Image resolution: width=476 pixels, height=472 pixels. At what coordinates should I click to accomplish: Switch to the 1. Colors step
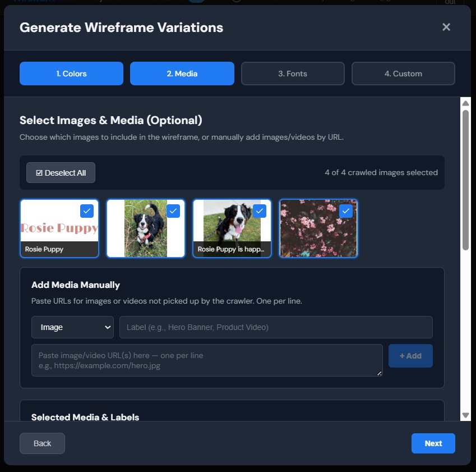(x=71, y=73)
